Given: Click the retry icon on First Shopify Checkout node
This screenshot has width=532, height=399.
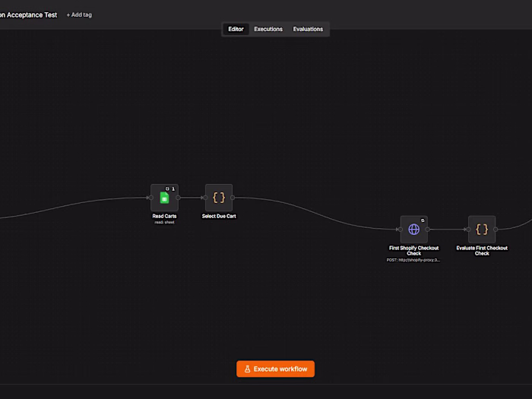Looking at the screenshot, I should pyautogui.click(x=423, y=220).
